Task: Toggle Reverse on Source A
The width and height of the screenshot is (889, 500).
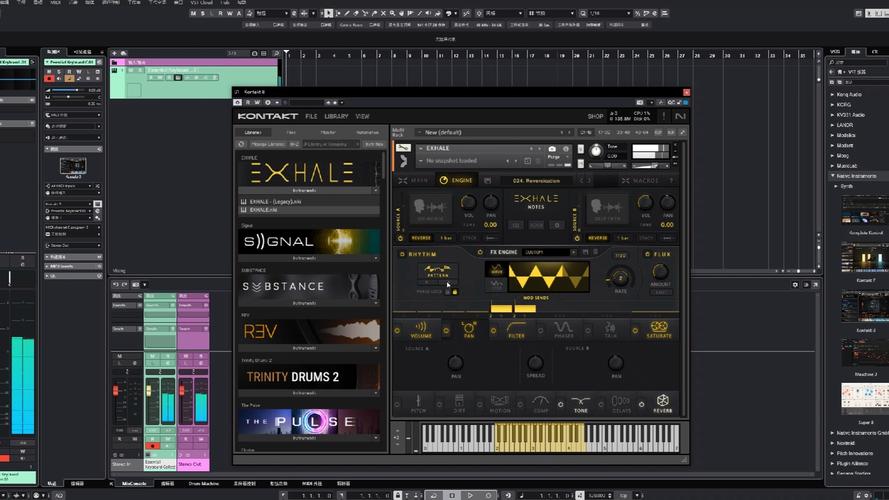Action: [421, 238]
